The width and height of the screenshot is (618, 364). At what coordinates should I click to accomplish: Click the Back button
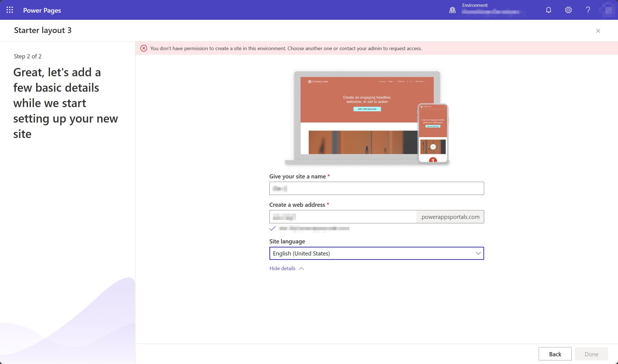555,354
